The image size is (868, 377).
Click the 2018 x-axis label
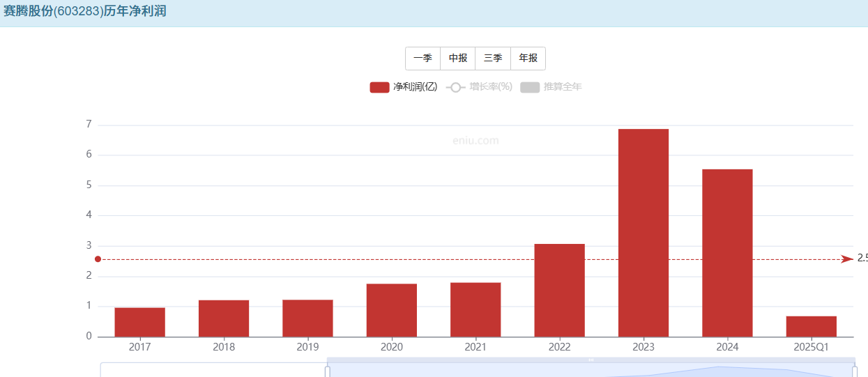coord(224,347)
